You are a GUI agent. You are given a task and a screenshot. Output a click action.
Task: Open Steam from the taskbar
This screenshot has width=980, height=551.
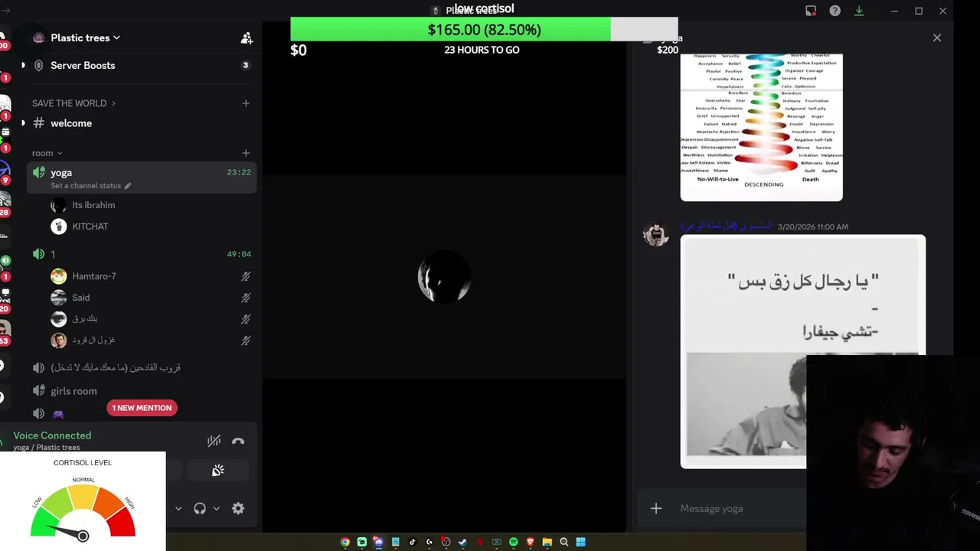click(462, 542)
